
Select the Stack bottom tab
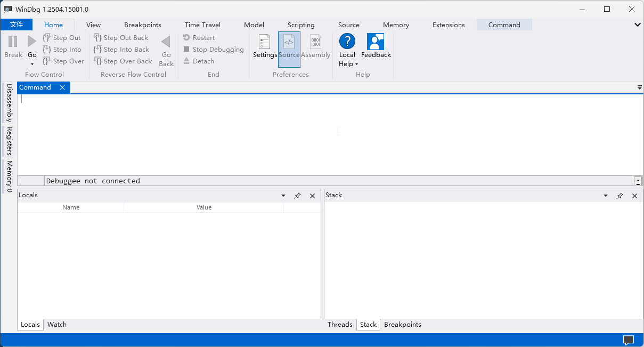click(368, 325)
